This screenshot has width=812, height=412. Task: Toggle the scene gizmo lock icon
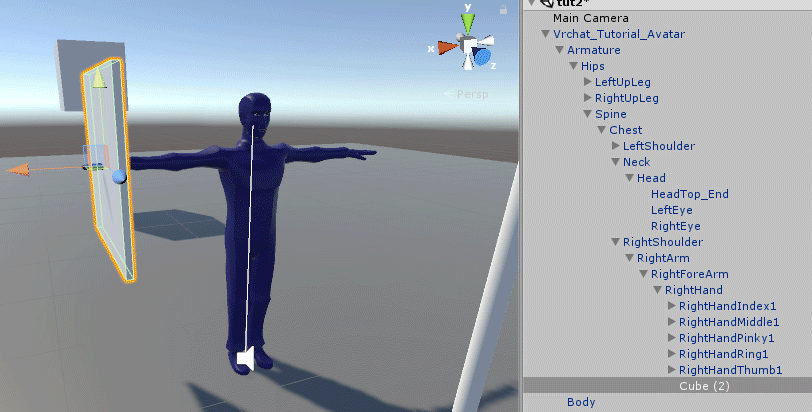(503, 9)
